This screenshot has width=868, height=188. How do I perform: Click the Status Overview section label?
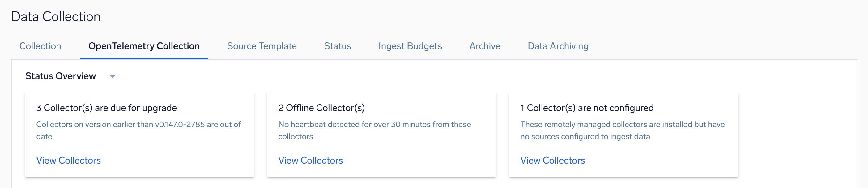pos(61,76)
